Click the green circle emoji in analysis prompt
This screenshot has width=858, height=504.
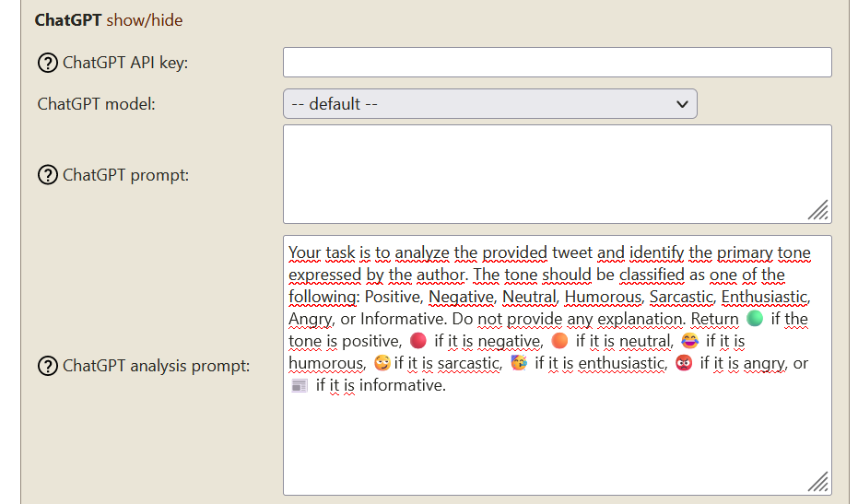coord(755,319)
